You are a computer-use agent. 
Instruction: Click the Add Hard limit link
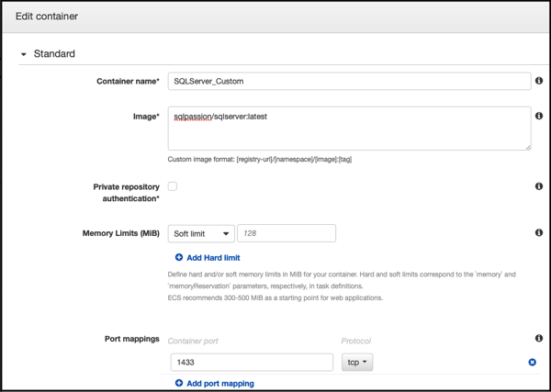point(213,258)
